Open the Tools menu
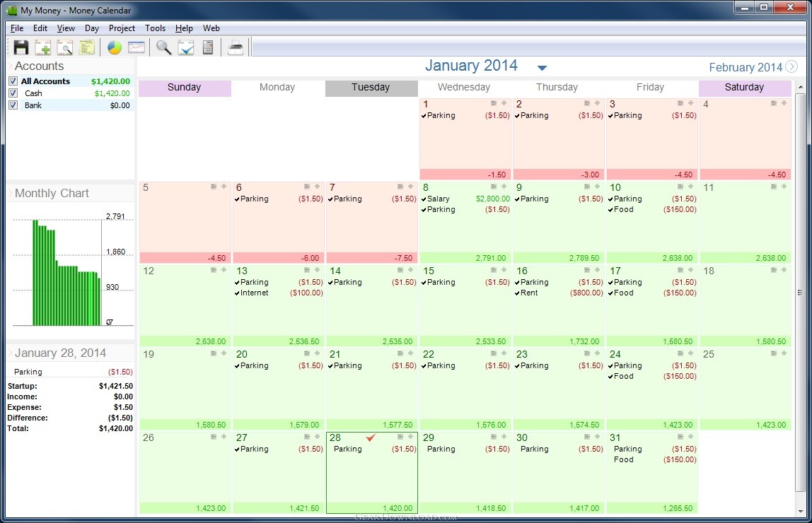The image size is (812, 523). click(155, 28)
